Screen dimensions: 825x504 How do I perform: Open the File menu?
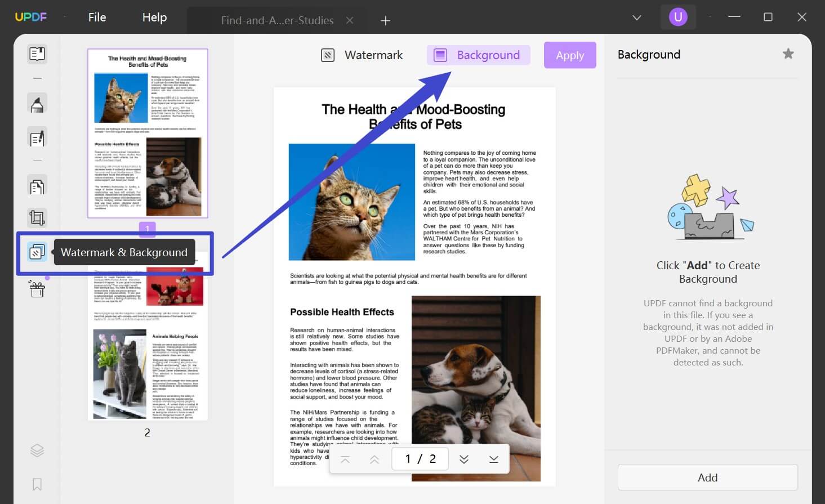[97, 17]
